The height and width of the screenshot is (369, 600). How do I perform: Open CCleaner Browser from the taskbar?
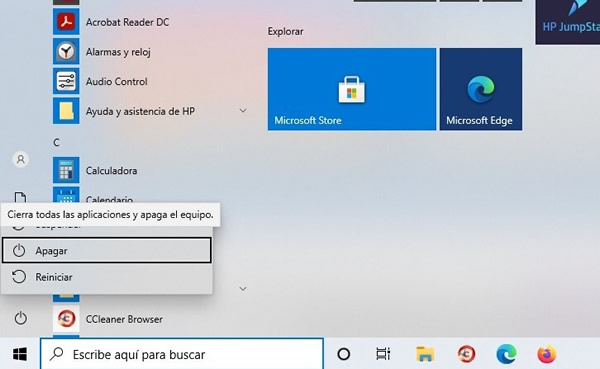click(x=466, y=354)
